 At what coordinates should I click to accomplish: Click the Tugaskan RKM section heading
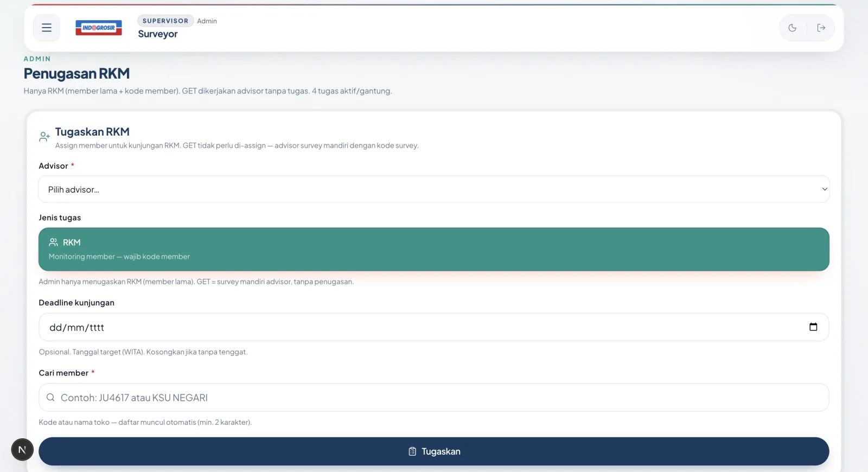tap(92, 132)
